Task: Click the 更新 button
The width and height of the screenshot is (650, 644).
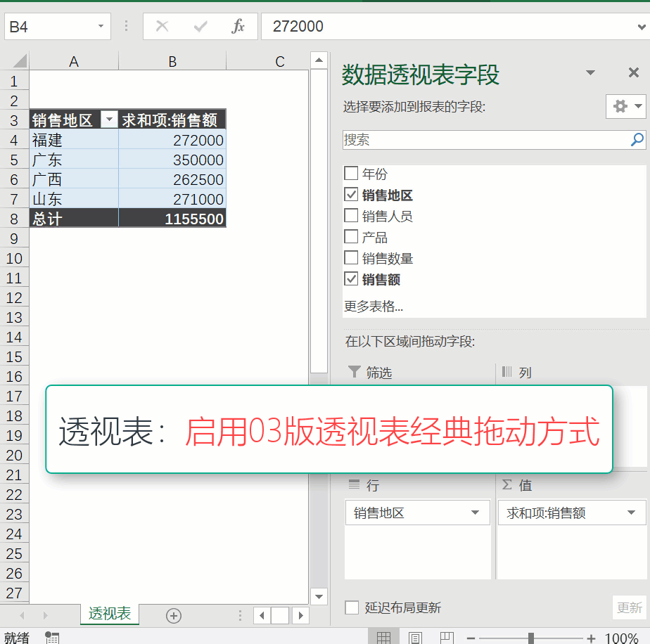Action: [x=629, y=607]
